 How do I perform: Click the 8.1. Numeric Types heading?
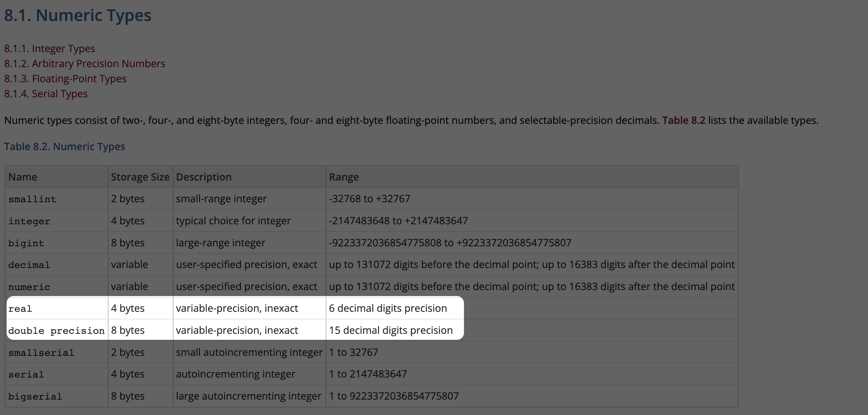[78, 15]
